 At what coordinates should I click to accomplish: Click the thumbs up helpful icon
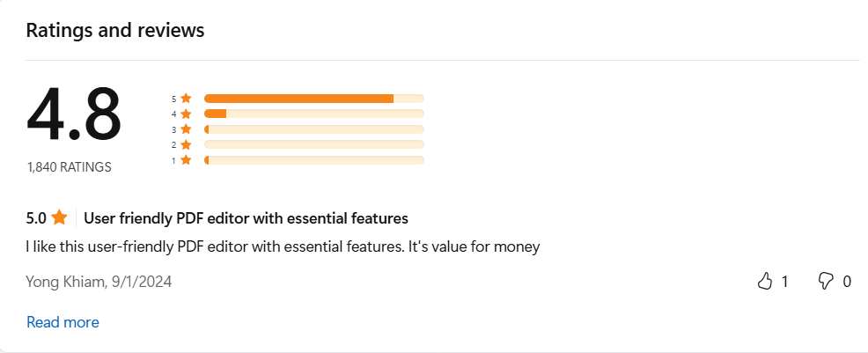(764, 282)
